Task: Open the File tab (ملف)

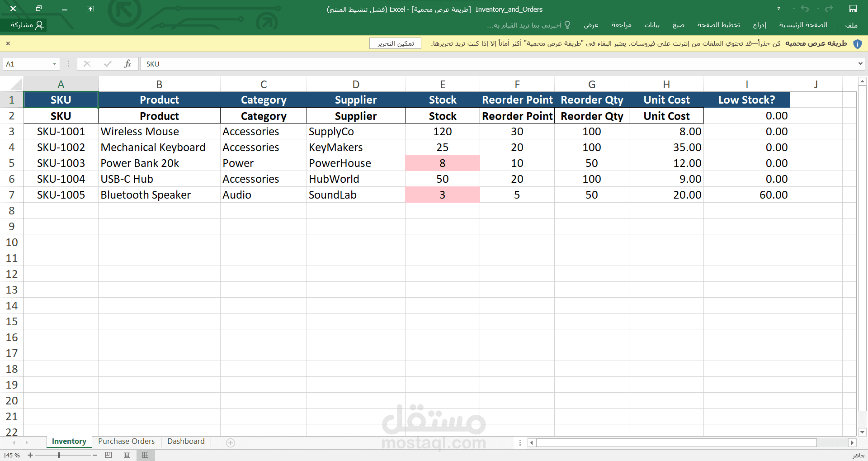Action: tap(851, 25)
